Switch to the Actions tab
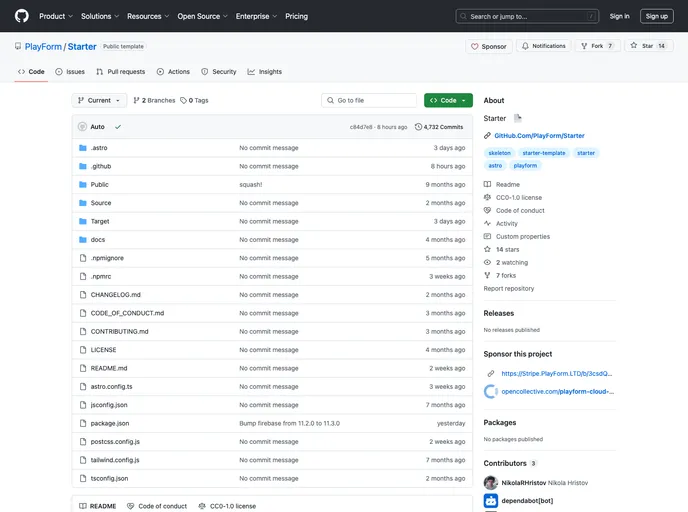The width and height of the screenshot is (688, 512). [173, 72]
